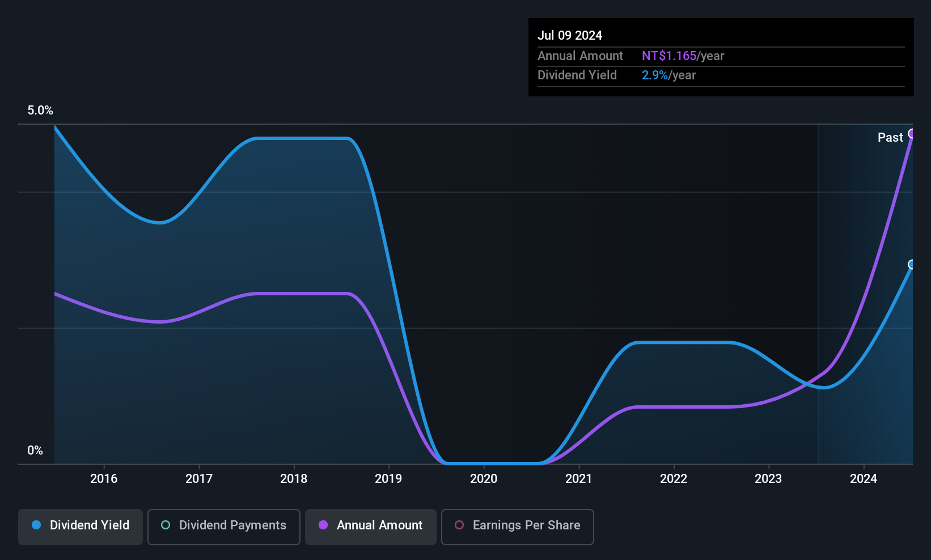Click the 2020 axis label

pyautogui.click(x=484, y=479)
